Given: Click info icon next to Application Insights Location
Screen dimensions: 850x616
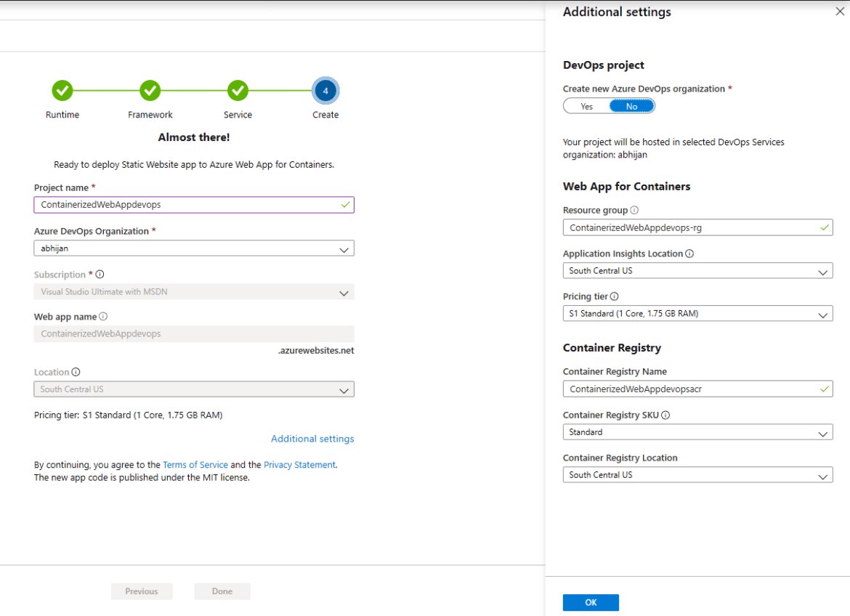Looking at the screenshot, I should click(689, 254).
